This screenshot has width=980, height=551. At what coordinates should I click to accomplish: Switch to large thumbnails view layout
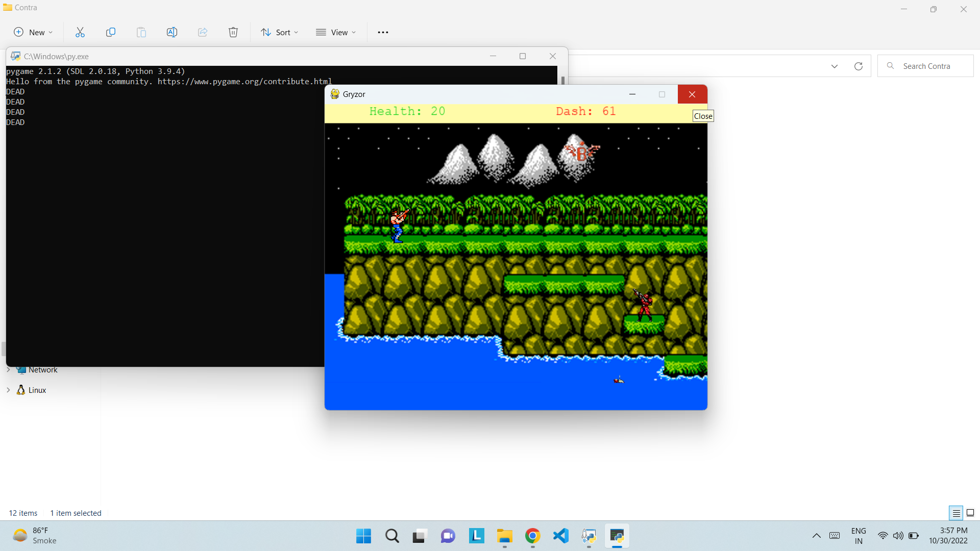[x=970, y=513]
